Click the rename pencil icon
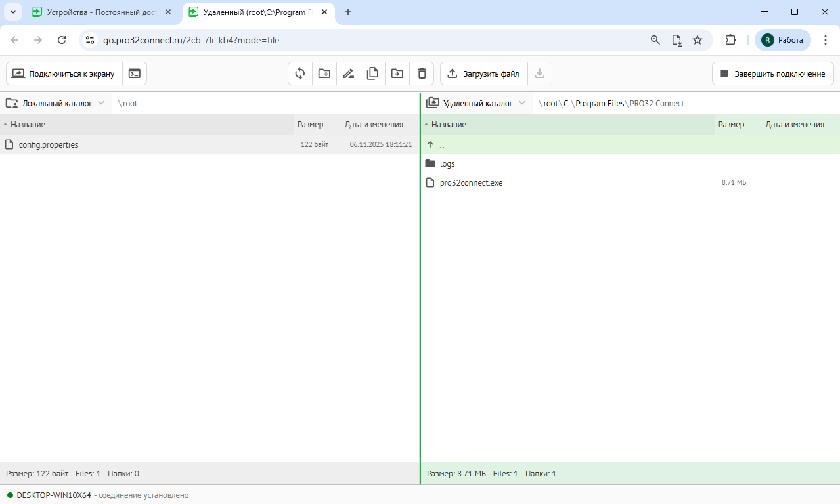Viewport: 840px width, 504px height. click(x=349, y=73)
